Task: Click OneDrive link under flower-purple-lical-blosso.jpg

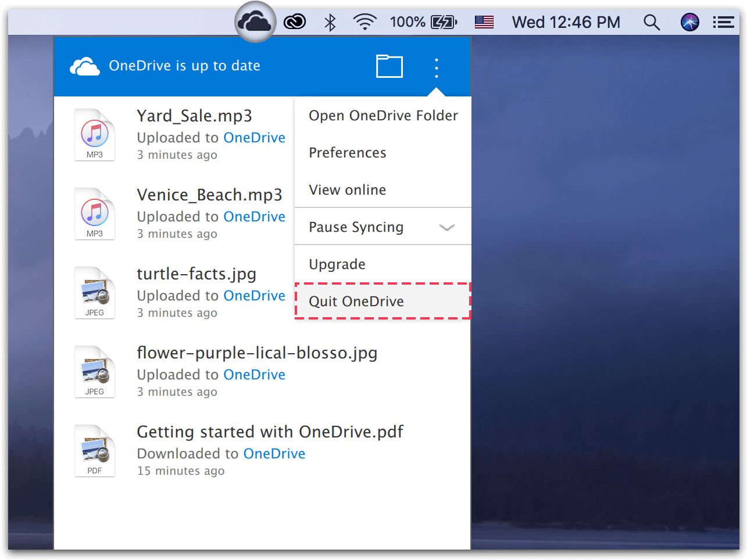Action: click(255, 375)
